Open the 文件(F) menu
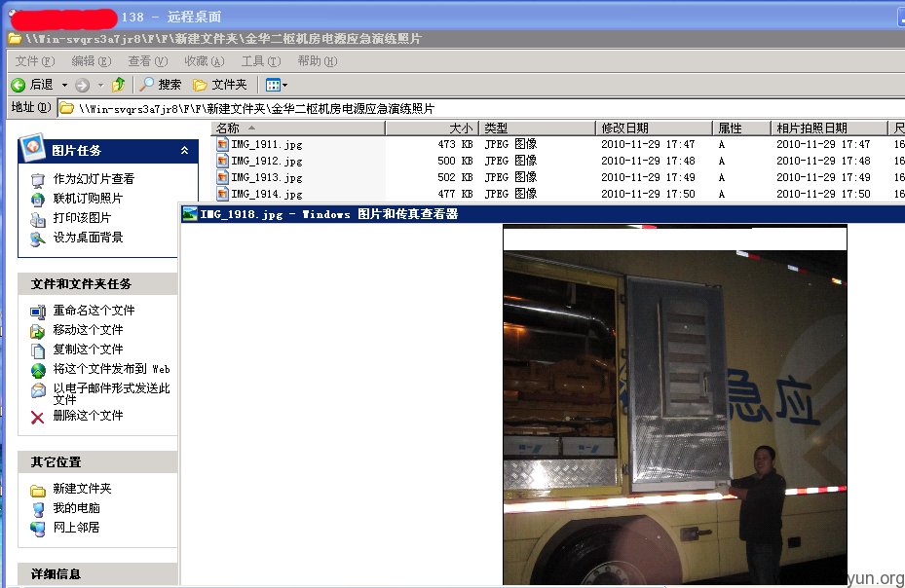This screenshot has height=588, width=905. click(35, 61)
